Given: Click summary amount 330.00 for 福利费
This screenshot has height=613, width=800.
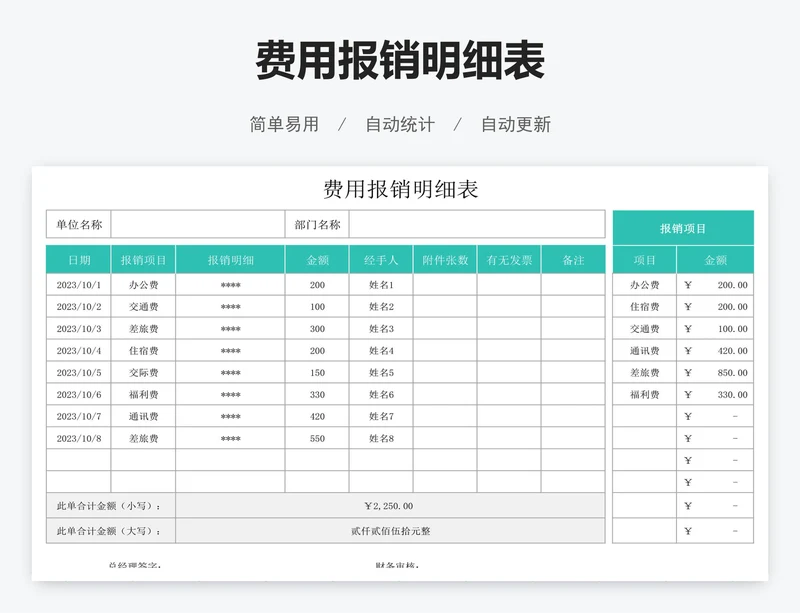Looking at the screenshot, I should tap(715, 395).
